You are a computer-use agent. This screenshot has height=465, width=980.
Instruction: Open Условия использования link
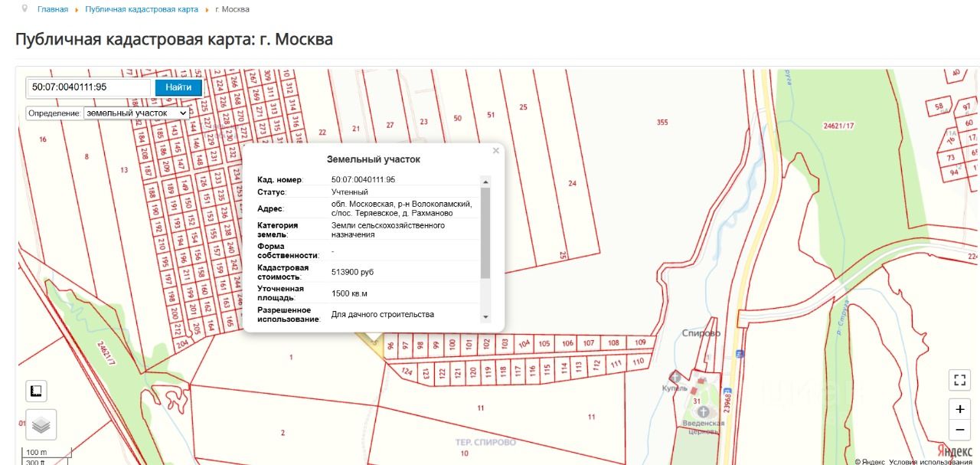pos(931,461)
